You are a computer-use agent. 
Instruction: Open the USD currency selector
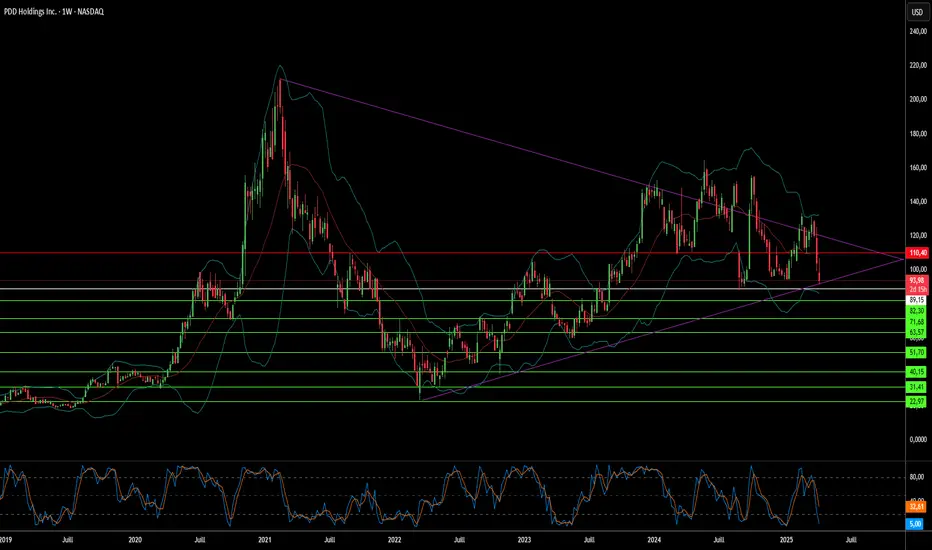click(x=915, y=12)
